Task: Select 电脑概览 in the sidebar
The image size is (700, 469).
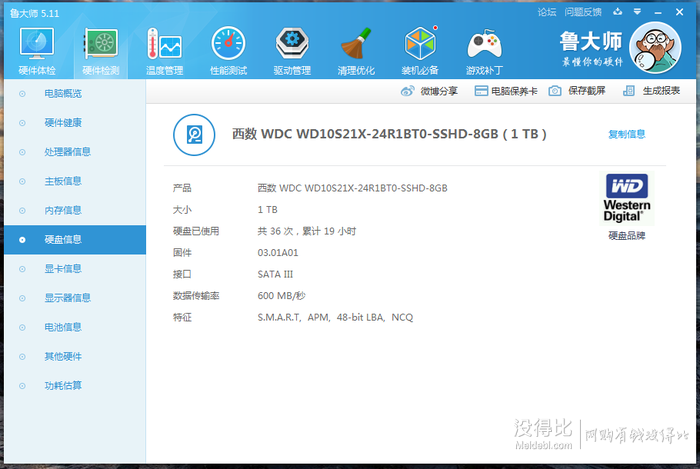Action: [75, 94]
